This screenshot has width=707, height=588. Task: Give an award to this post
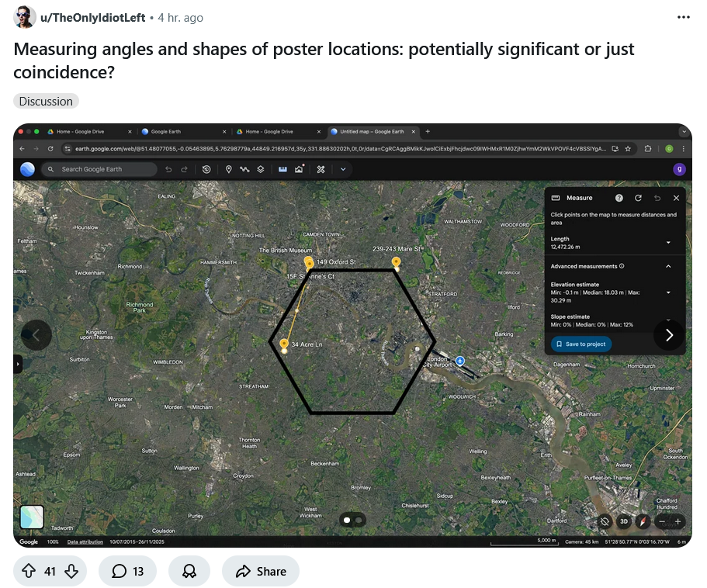coord(189,571)
